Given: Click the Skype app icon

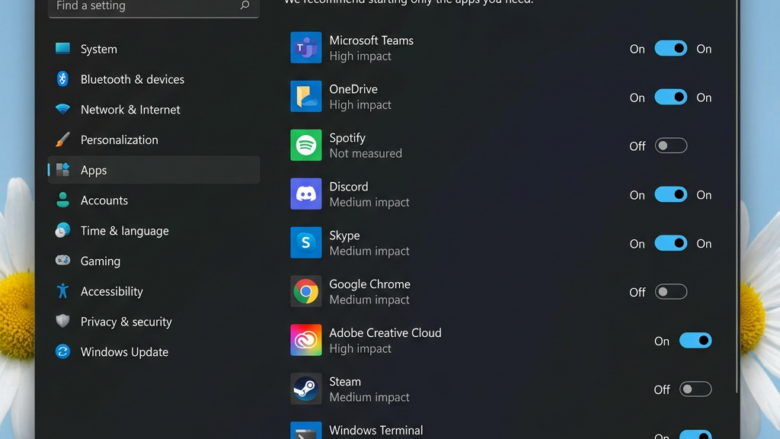Looking at the screenshot, I should pos(305,243).
